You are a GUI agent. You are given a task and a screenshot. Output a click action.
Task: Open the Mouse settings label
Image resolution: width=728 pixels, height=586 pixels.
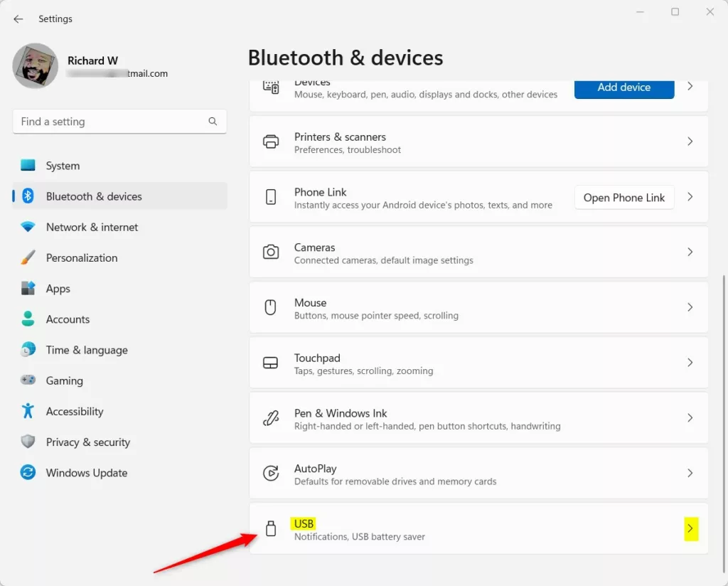point(310,303)
